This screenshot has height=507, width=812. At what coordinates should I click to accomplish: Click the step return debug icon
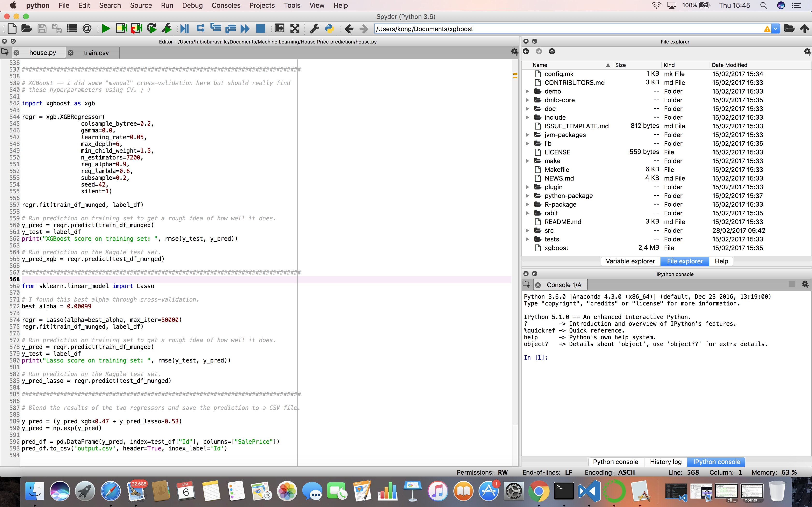pos(230,29)
